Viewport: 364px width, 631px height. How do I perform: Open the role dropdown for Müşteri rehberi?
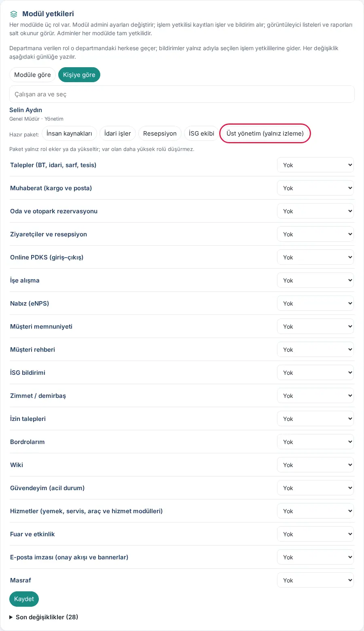(315, 350)
